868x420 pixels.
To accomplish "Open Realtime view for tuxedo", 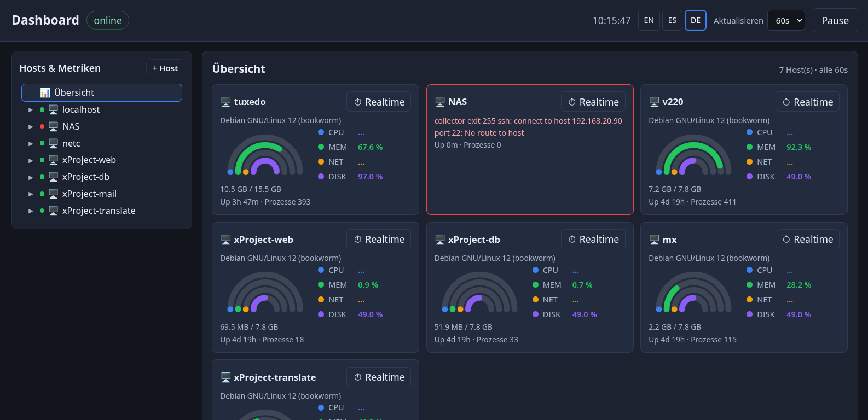I will (x=379, y=102).
